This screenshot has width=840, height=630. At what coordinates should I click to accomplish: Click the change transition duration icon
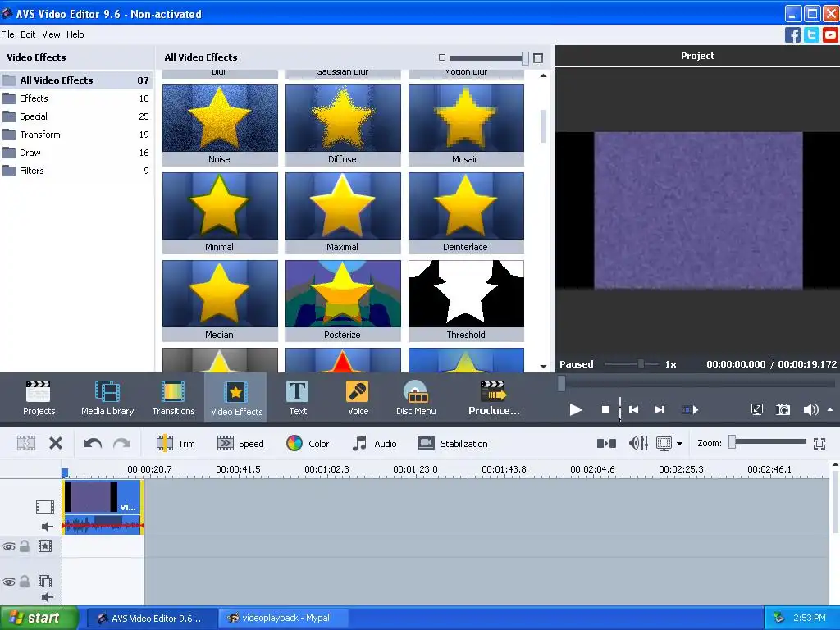pyautogui.click(x=606, y=443)
